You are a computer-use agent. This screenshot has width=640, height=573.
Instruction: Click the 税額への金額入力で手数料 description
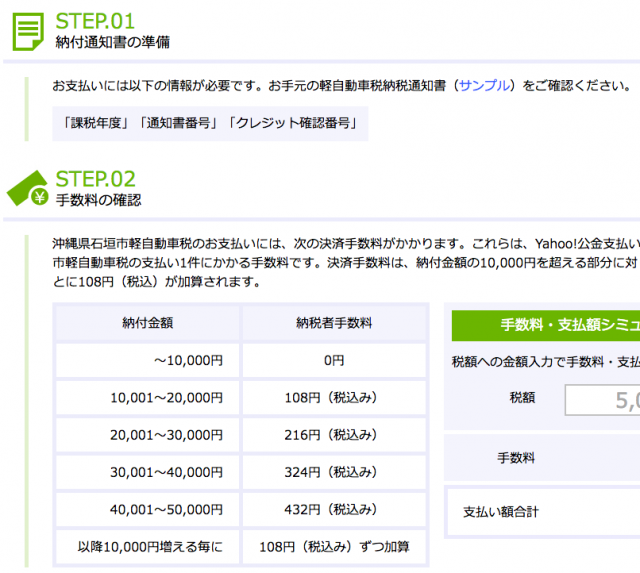546,362
